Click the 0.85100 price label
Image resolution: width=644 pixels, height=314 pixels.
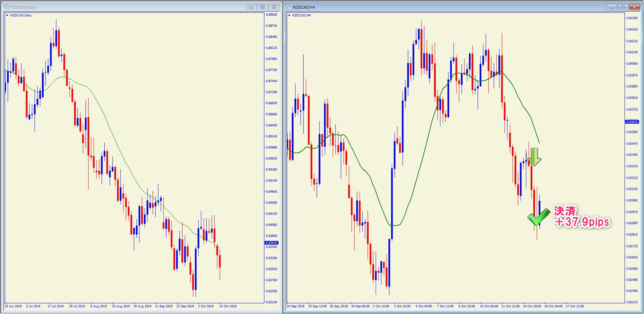[x=272, y=180]
